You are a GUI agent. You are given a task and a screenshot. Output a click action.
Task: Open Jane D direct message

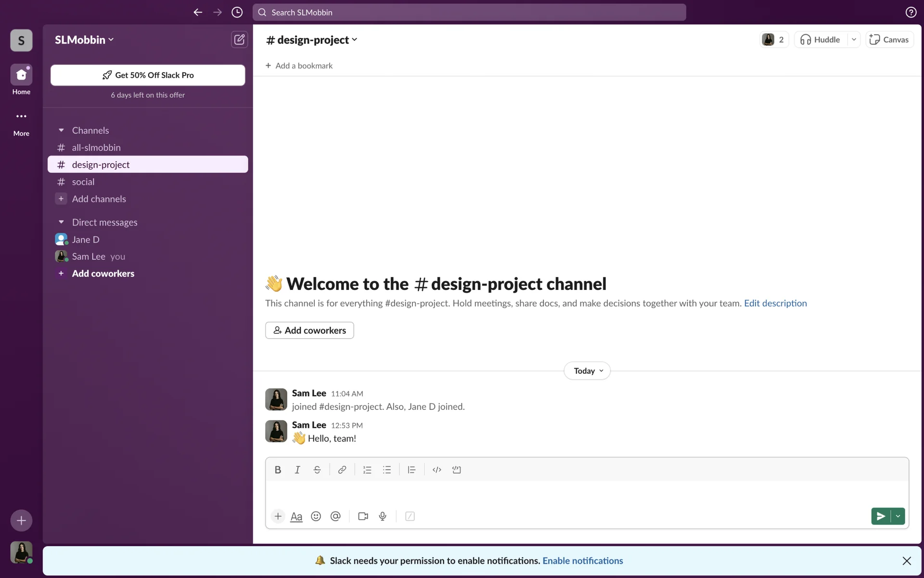[x=86, y=239]
